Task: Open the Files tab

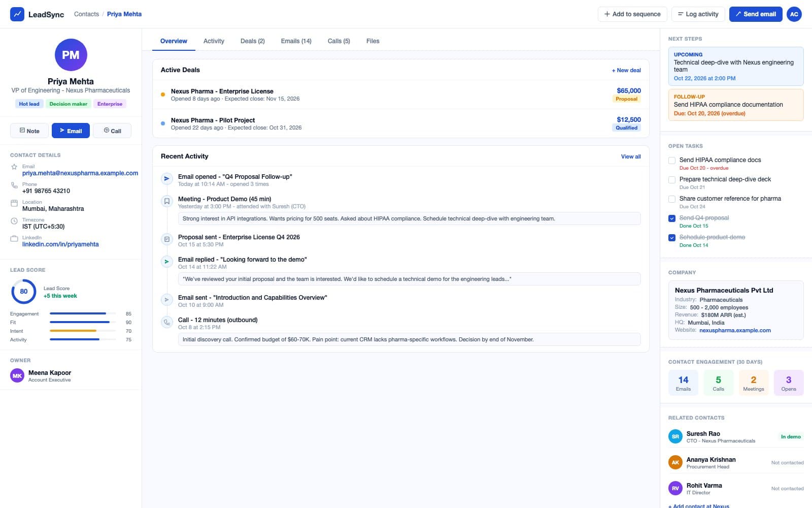Action: [373, 41]
